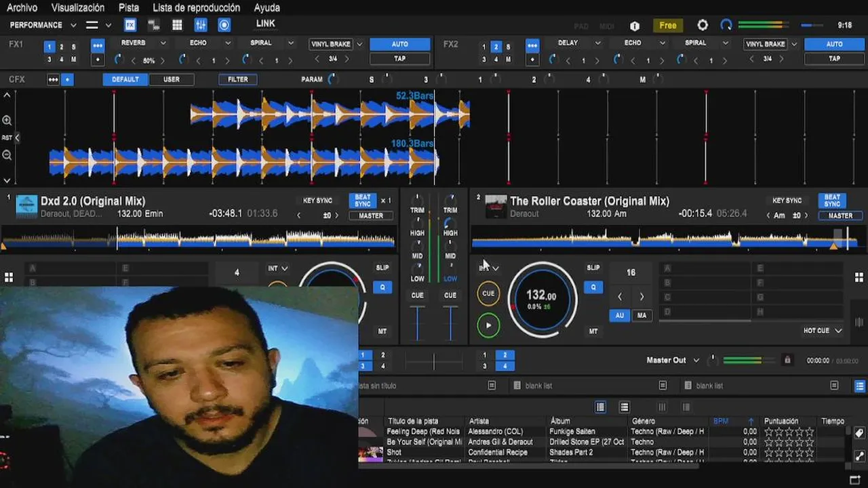The width and height of the screenshot is (868, 488).
Task: Open the Lista de reproducción menu
Action: click(x=197, y=7)
